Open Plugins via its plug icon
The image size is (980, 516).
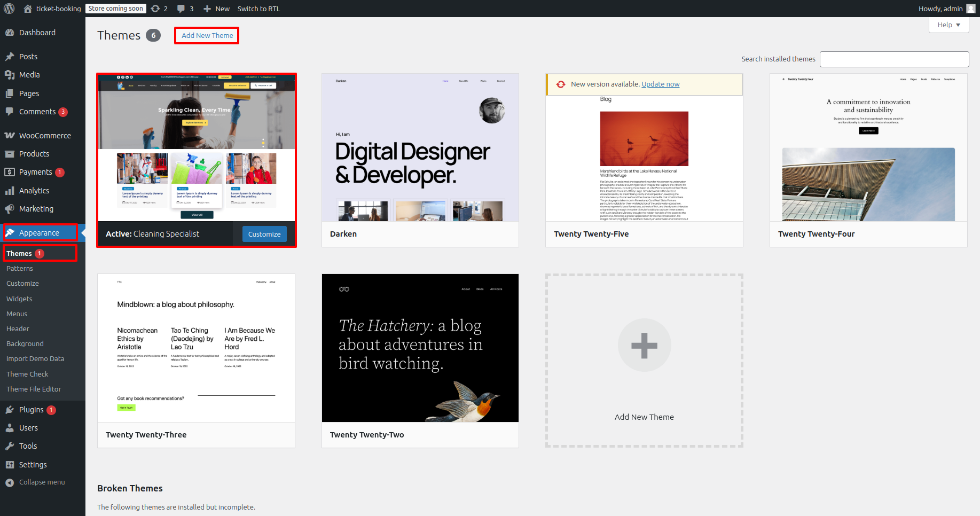[x=10, y=410]
